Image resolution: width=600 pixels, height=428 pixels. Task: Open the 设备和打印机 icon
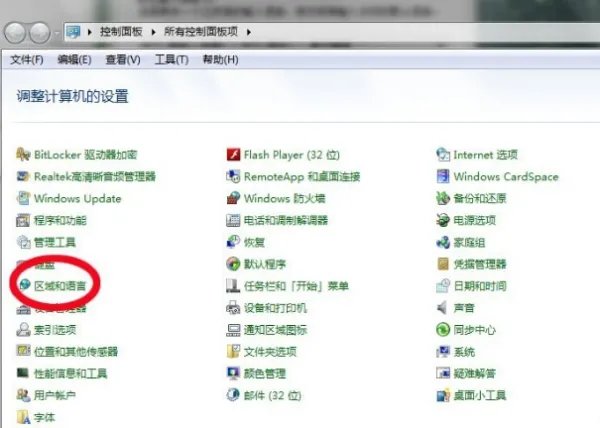[233, 308]
